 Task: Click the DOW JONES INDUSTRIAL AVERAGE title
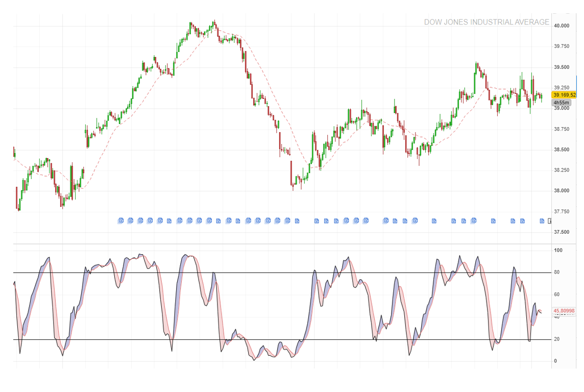pos(486,22)
